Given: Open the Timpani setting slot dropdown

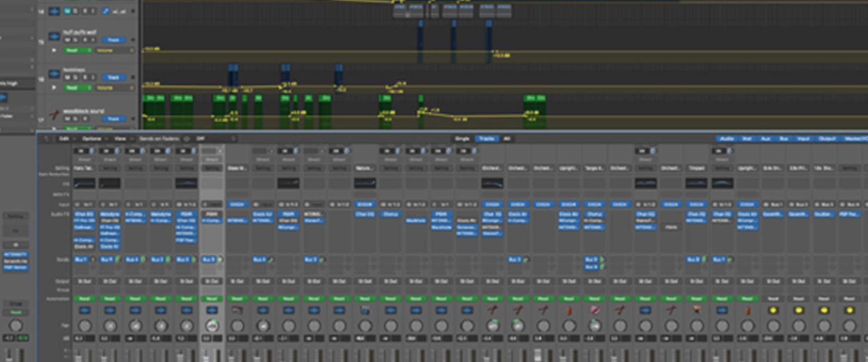Looking at the screenshot, I should (697, 168).
